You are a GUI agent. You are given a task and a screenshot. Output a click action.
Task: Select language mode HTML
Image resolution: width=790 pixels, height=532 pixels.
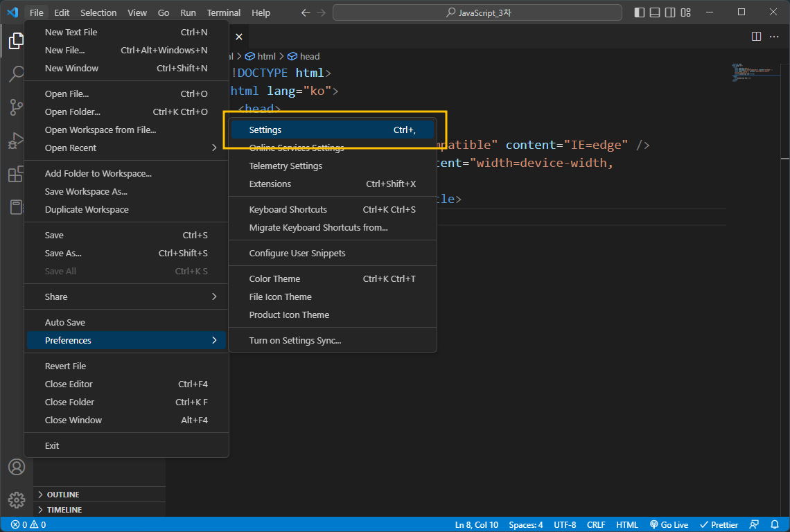626,524
